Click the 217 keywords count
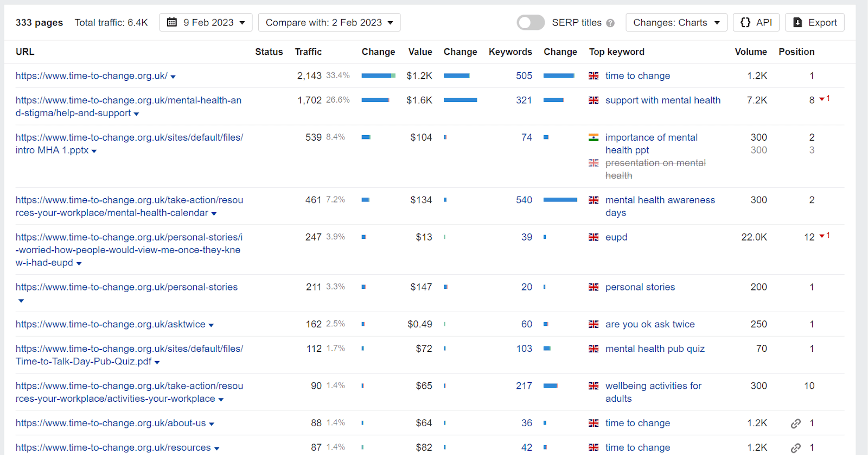Screen dimensions: 868x455 pos(524,386)
